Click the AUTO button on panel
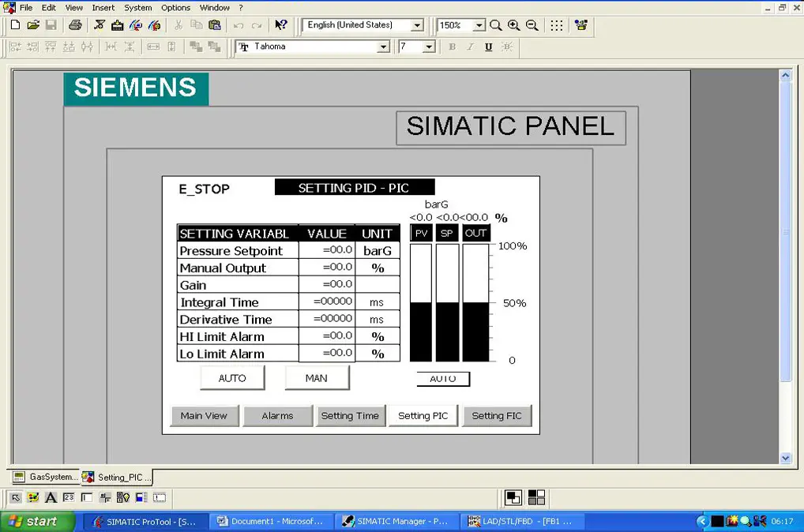Viewport: 804px width, 532px height. point(232,378)
